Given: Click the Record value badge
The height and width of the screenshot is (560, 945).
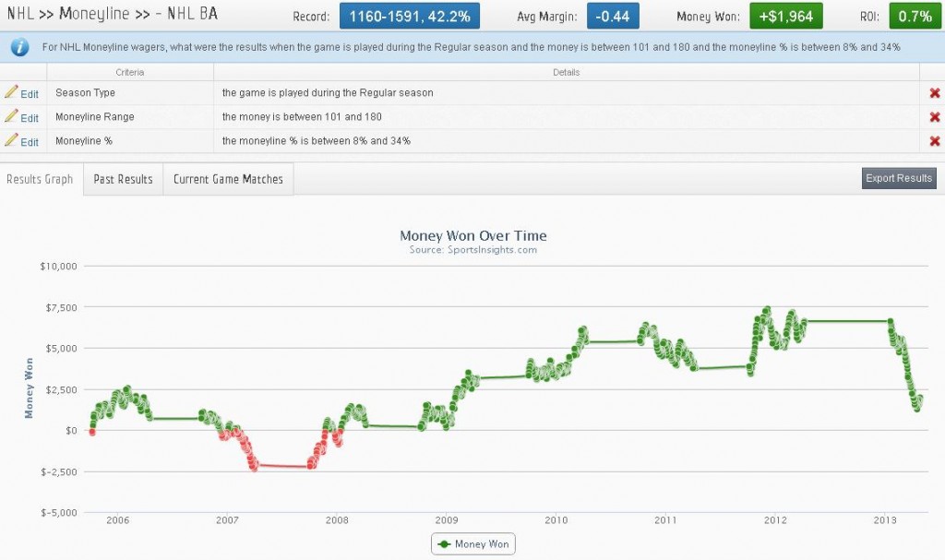Looking at the screenshot, I should coord(409,15).
